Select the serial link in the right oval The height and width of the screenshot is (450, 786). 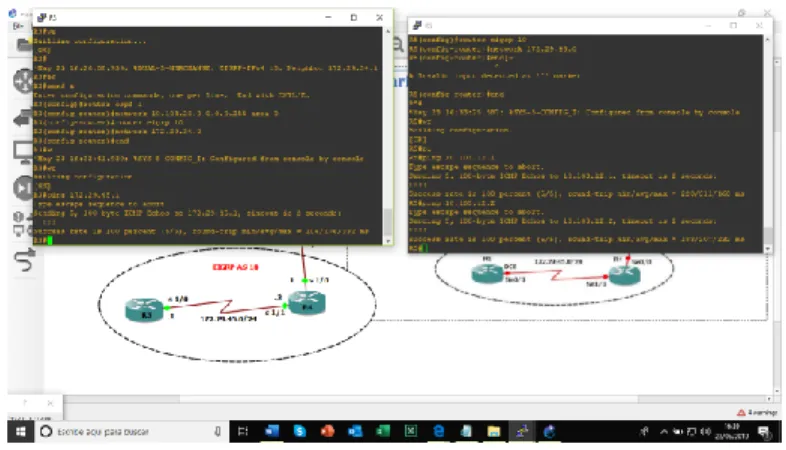(556, 275)
